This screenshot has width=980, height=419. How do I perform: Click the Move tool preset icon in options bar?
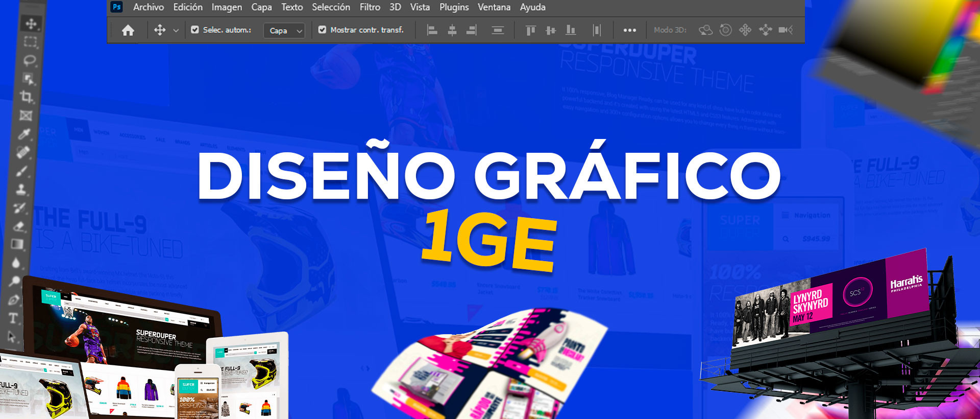click(160, 30)
